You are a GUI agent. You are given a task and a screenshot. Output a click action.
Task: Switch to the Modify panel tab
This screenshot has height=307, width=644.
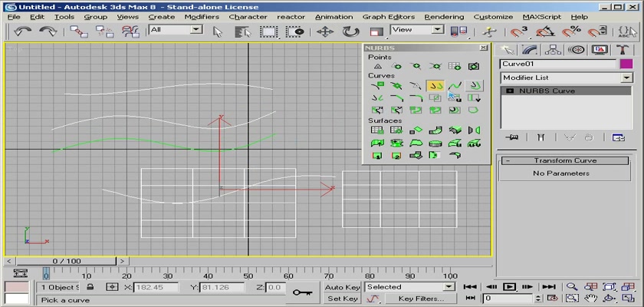[x=530, y=50]
